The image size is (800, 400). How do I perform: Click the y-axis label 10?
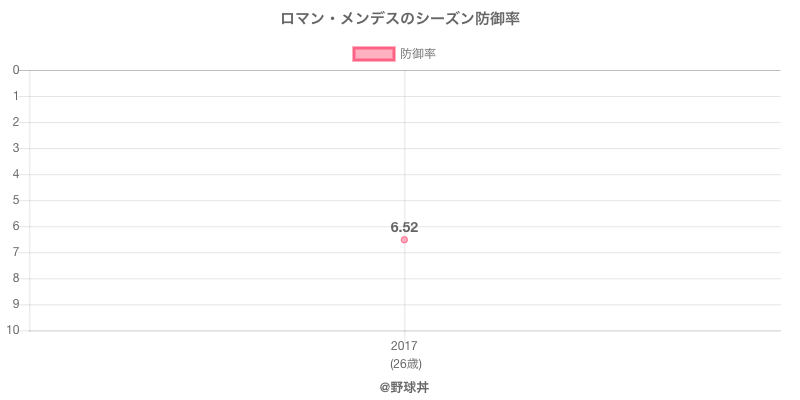pyautogui.click(x=14, y=330)
